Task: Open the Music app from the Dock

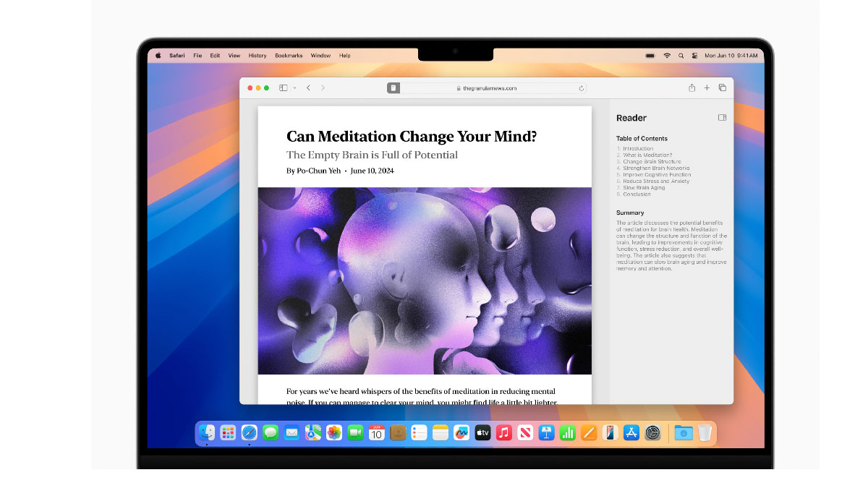Action: click(504, 432)
